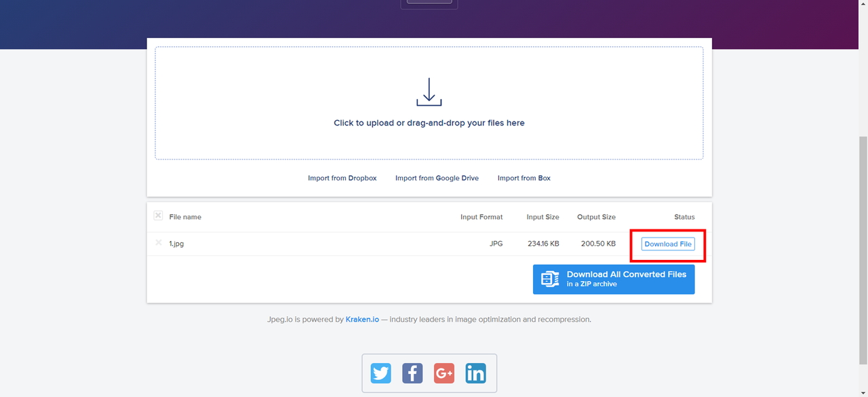This screenshot has width=868, height=397.
Task: Remove 1.jpg with its X icon
Action: 158,242
